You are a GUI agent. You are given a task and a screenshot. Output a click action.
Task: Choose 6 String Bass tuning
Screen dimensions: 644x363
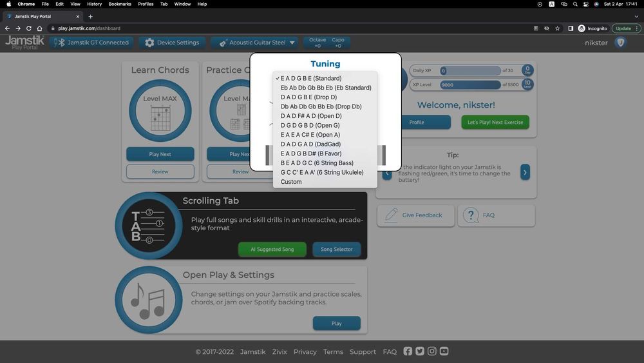[x=325, y=163]
